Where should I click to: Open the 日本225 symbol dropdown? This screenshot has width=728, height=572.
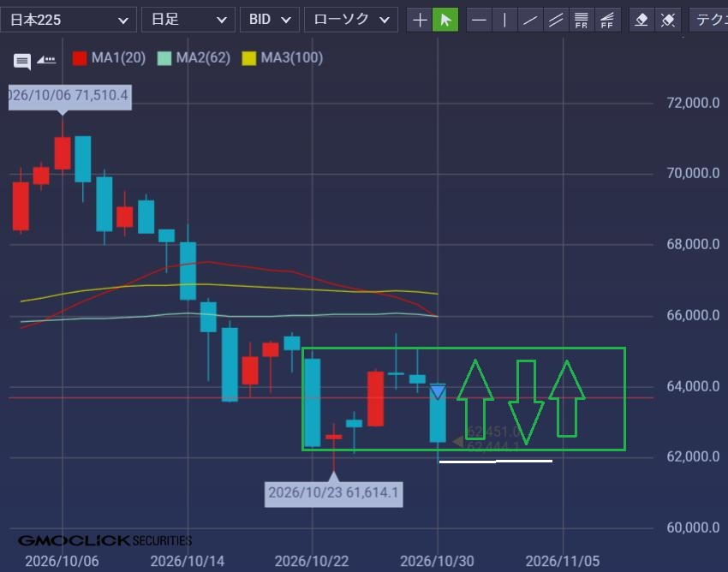coord(69,20)
